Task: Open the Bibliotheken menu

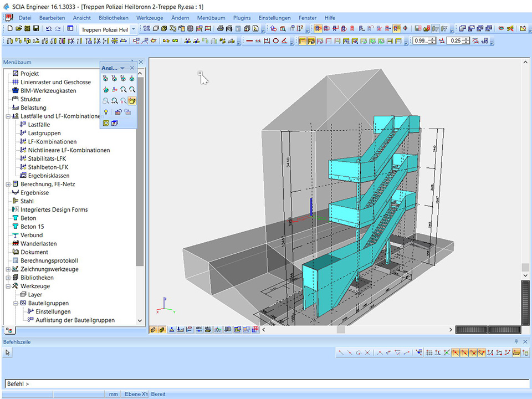Action: [113, 18]
